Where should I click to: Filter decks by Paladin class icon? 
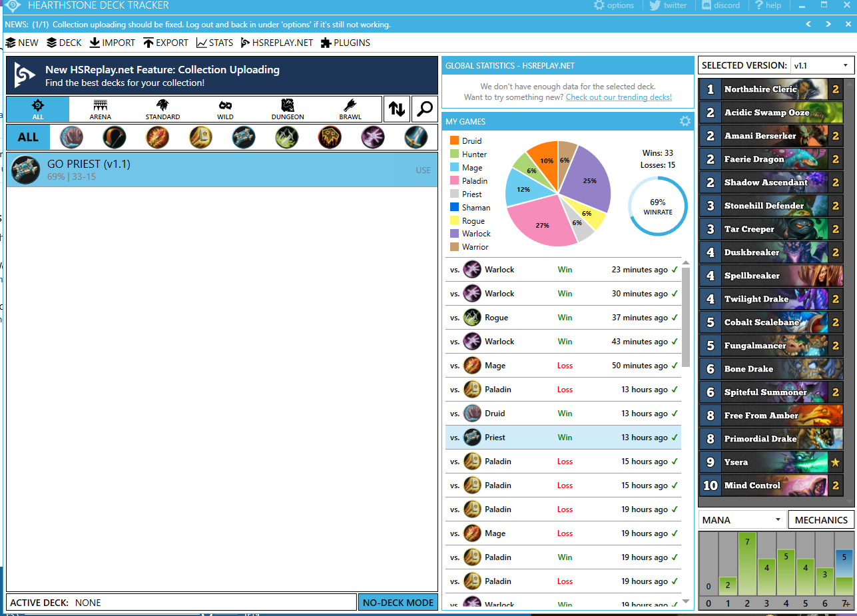pyautogui.click(x=200, y=137)
